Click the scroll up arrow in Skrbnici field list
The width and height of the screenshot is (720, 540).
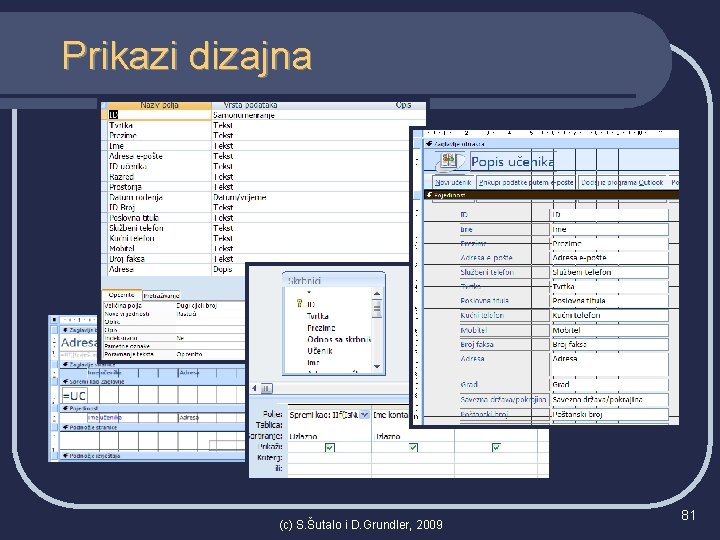[377, 294]
